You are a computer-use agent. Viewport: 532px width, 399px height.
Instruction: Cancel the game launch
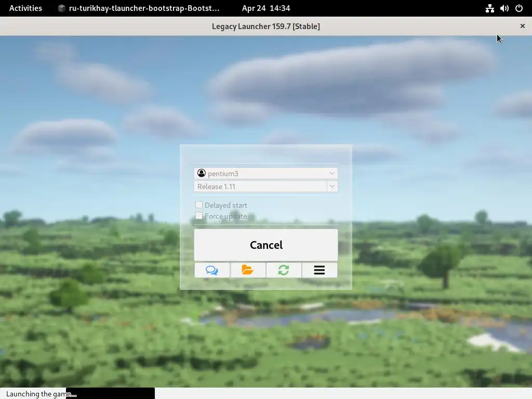(266, 245)
